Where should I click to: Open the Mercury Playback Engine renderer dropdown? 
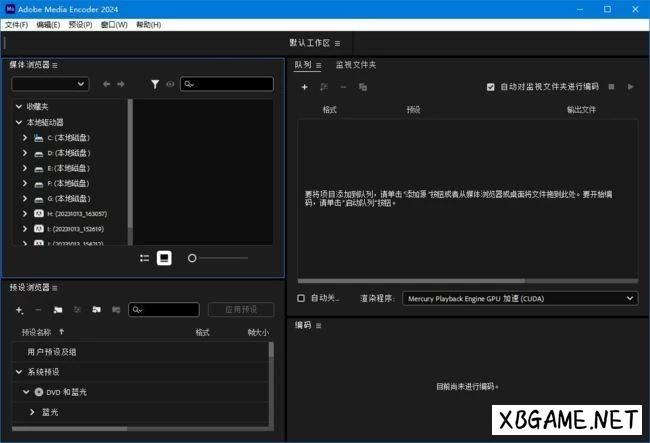tap(520, 298)
